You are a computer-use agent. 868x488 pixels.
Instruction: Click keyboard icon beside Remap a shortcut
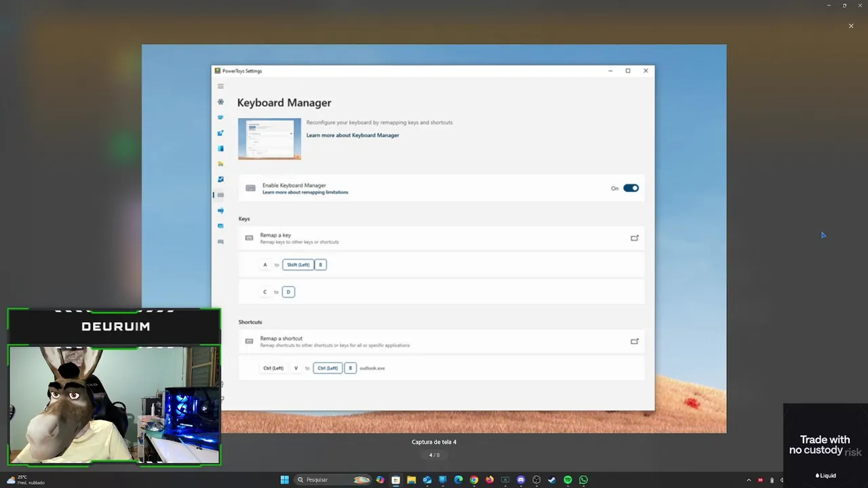pyautogui.click(x=249, y=342)
